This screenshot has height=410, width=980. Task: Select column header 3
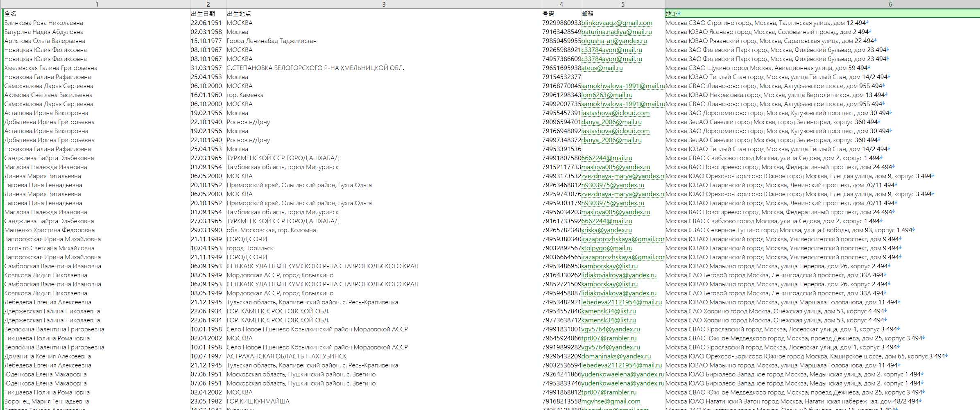(384, 4)
